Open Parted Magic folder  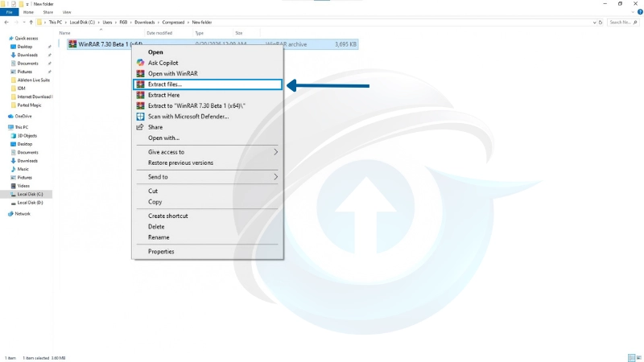pos(29,105)
